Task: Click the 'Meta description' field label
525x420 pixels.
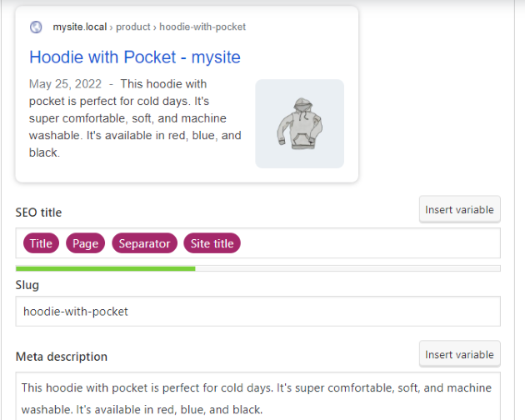Action: 62,357
